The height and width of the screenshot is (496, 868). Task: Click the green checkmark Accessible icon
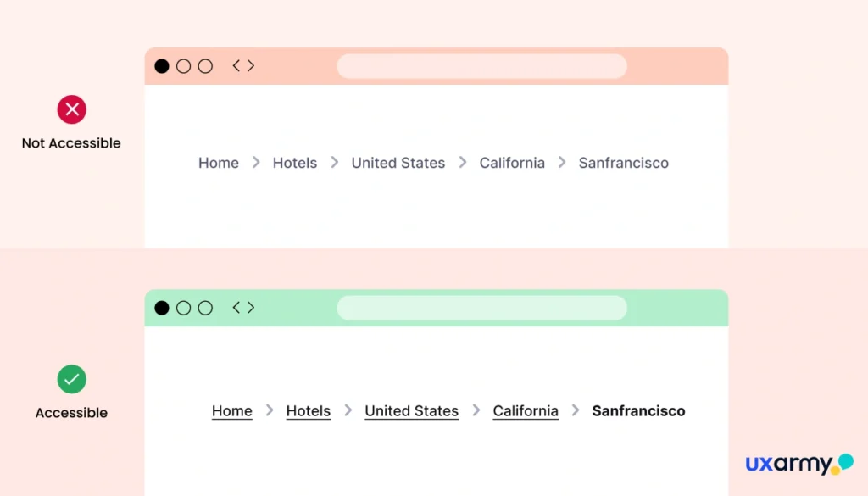click(x=72, y=379)
